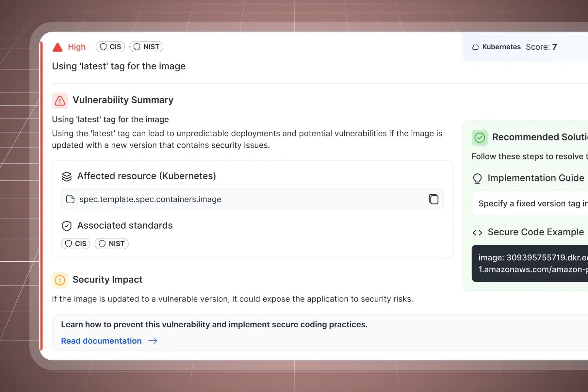
Task: Click the shield icon next to Associated standards
Action: tap(67, 226)
